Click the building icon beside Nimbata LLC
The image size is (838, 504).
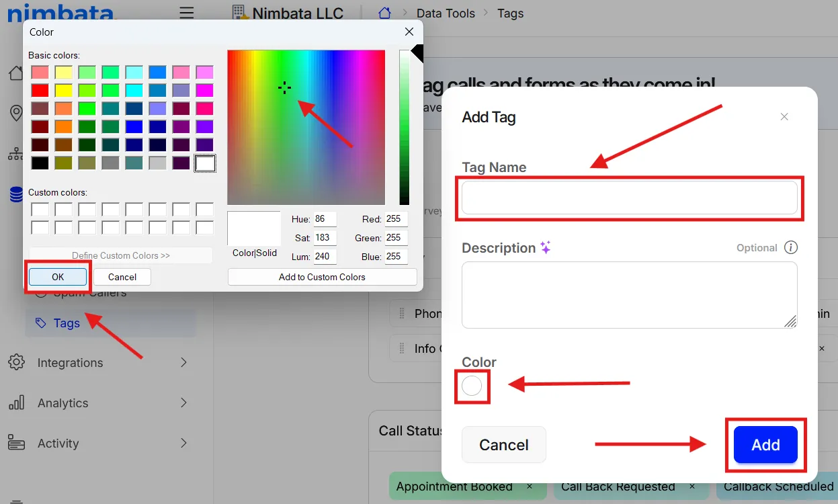[x=239, y=12]
